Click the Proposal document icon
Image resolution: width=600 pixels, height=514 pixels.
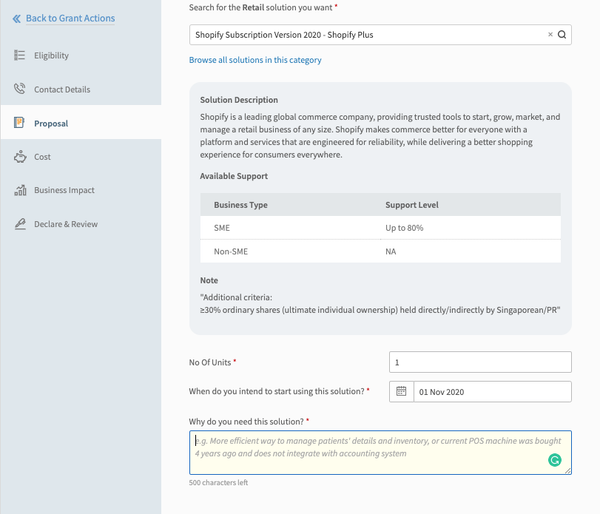19,122
